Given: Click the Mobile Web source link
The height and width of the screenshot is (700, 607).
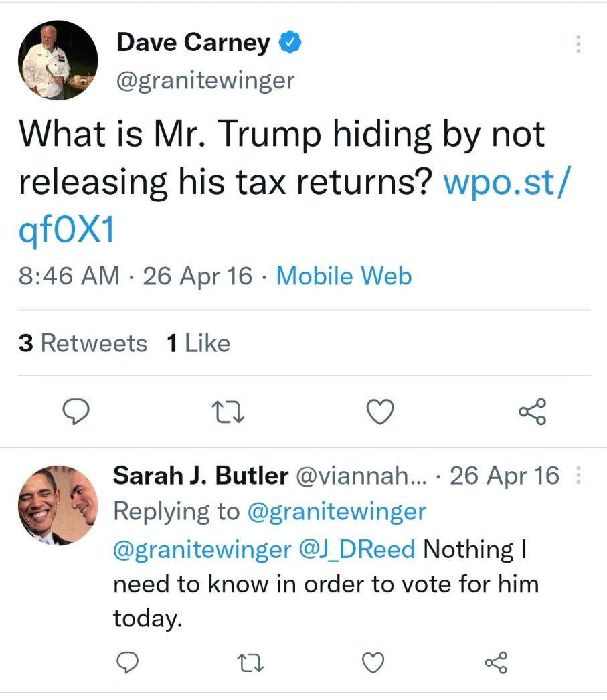Looking at the screenshot, I should click(344, 276).
